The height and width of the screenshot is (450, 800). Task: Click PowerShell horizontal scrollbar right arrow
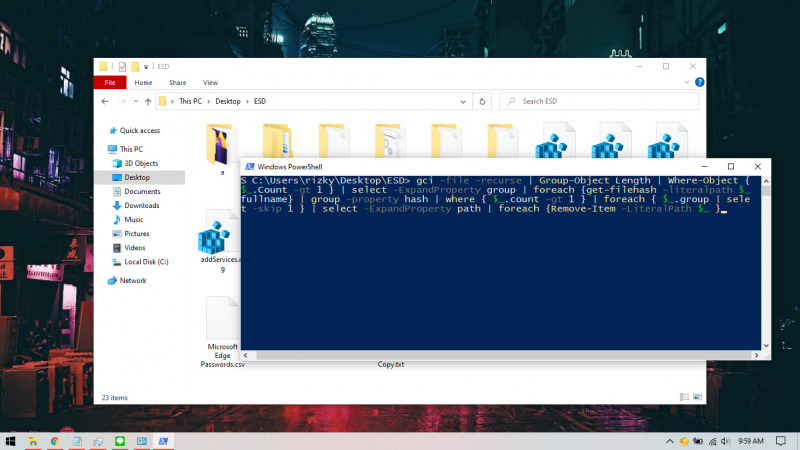[756, 355]
